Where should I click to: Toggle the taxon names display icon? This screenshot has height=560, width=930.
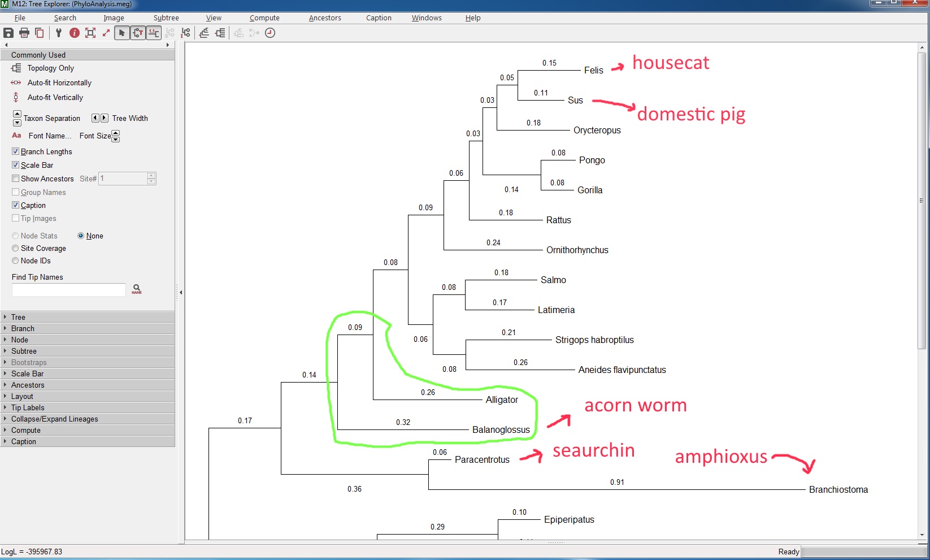coord(137,33)
